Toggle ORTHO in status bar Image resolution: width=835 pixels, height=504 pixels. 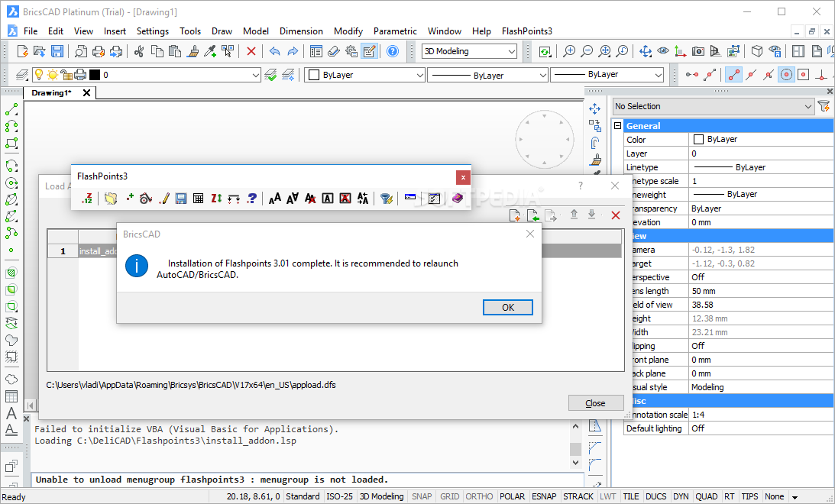click(479, 496)
